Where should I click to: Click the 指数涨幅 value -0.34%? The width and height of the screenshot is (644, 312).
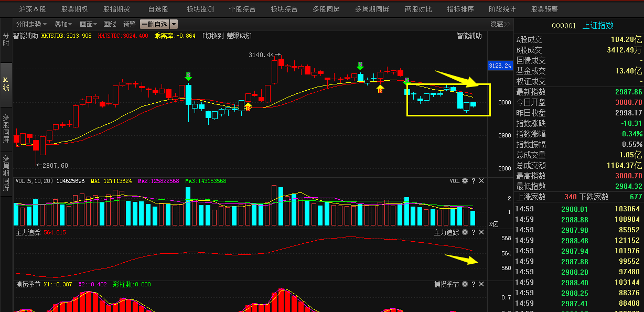point(631,134)
